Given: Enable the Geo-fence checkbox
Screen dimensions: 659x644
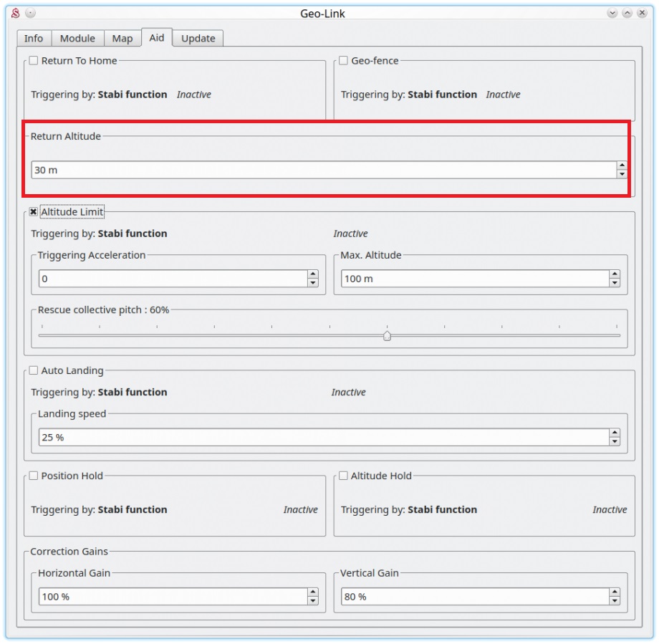Looking at the screenshot, I should click(x=343, y=61).
